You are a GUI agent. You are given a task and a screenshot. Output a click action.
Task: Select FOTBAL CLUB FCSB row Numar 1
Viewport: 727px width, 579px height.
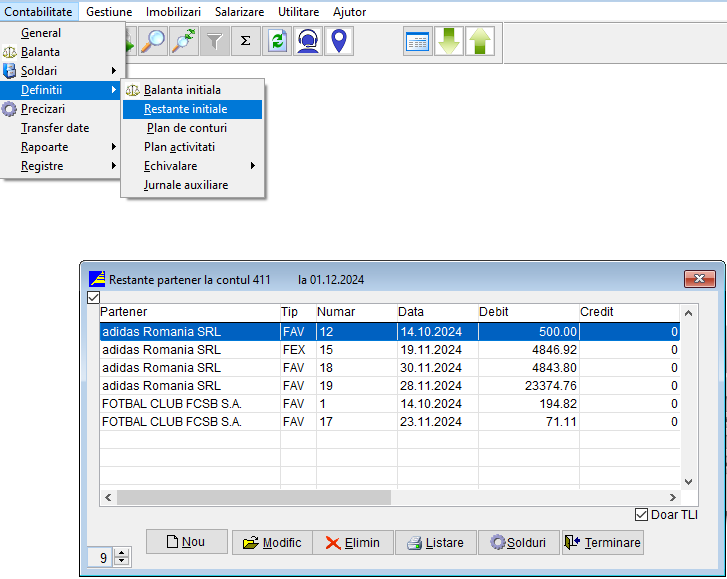389,404
